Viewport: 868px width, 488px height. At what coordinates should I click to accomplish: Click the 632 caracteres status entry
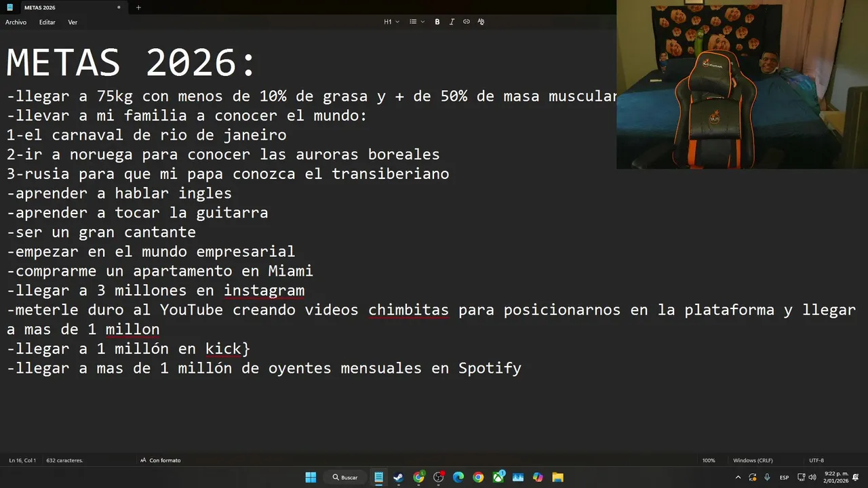(64, 460)
